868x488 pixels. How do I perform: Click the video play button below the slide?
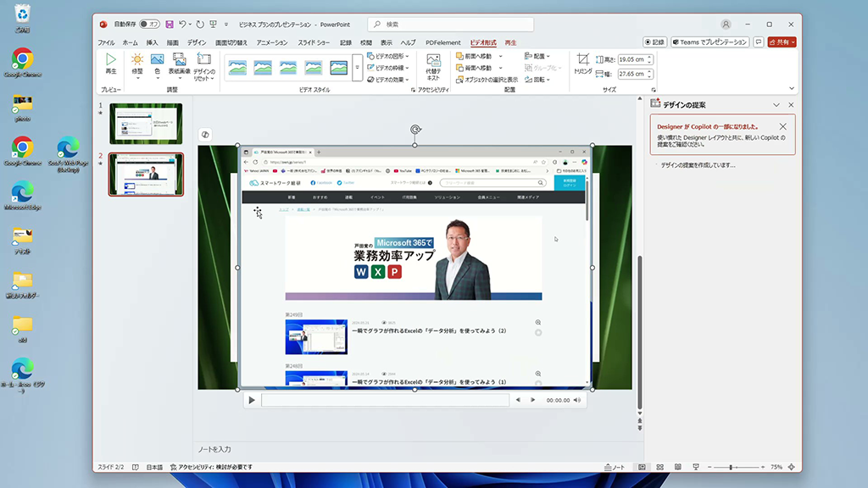252,400
